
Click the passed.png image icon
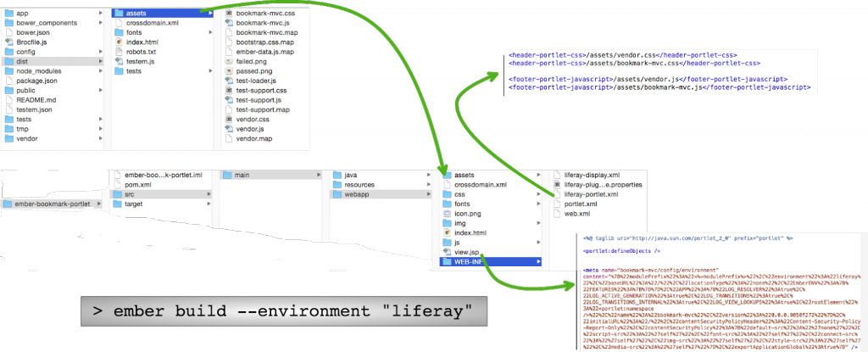[x=229, y=72]
